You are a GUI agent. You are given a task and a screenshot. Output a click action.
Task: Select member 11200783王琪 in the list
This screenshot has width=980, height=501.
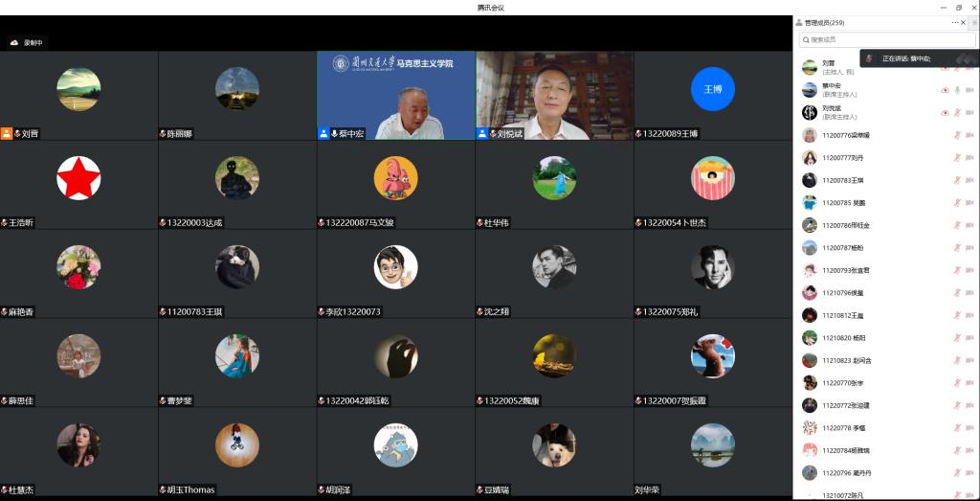pyautogui.click(x=842, y=180)
